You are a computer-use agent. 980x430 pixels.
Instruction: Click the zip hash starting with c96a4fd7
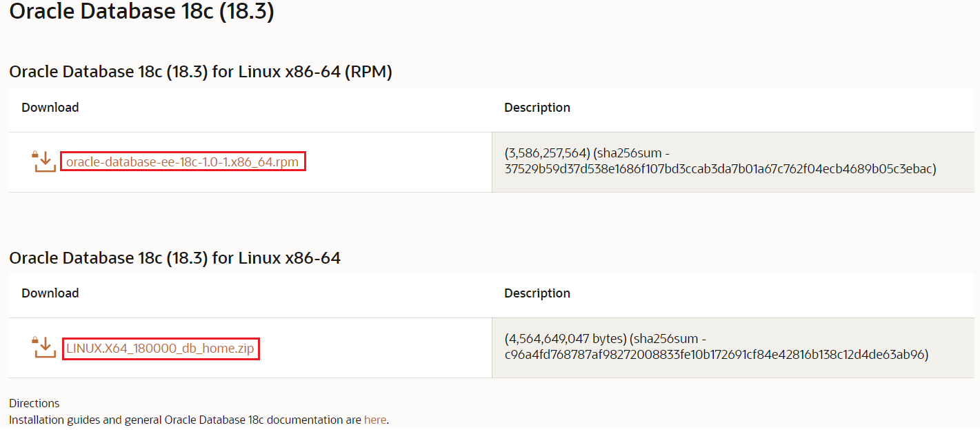coord(717,355)
